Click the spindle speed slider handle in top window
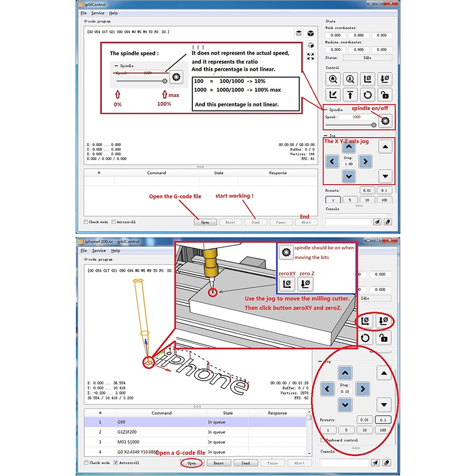This screenshot has height=476, width=476. pyautogui.click(x=374, y=125)
